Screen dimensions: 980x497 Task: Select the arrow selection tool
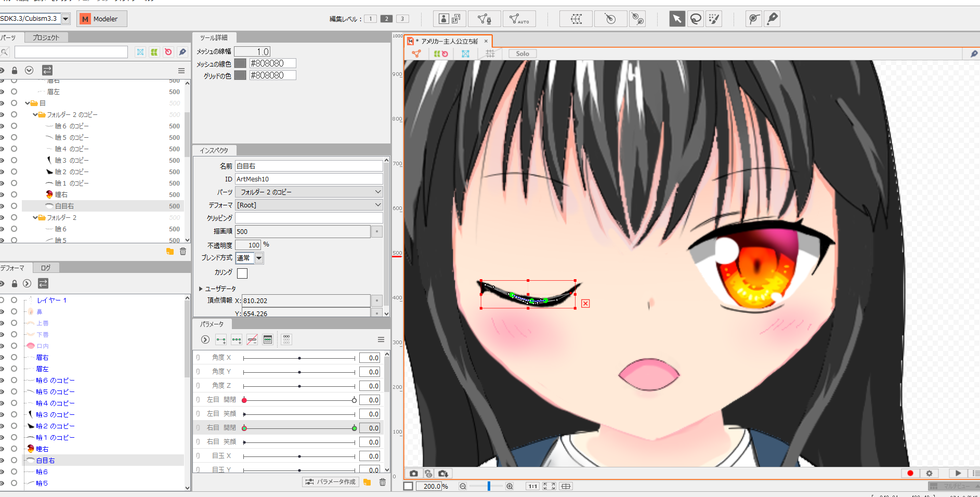pos(677,19)
